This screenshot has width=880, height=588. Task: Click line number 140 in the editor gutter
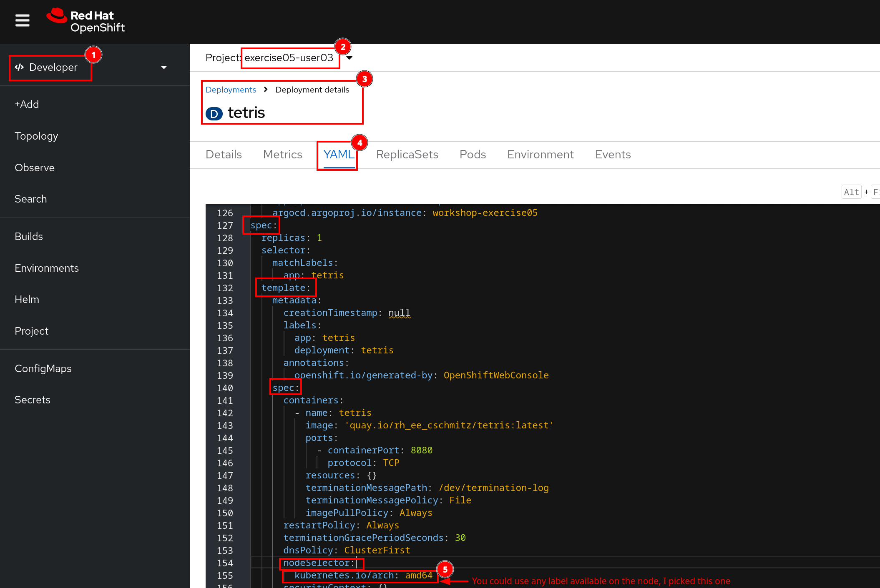point(225,388)
